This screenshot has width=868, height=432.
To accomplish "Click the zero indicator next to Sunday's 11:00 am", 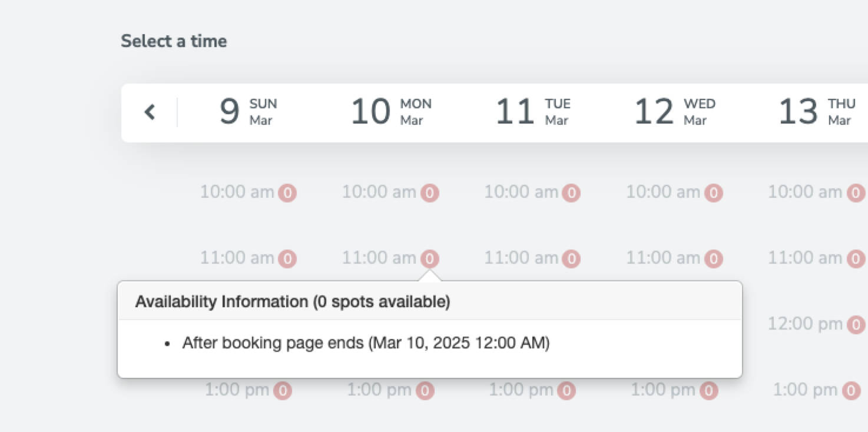I will [x=288, y=258].
